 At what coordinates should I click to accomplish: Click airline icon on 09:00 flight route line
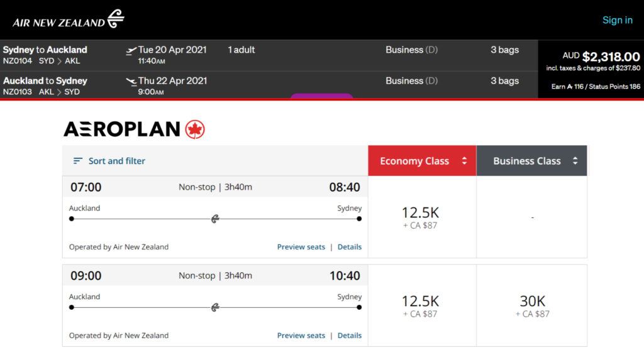point(215,307)
